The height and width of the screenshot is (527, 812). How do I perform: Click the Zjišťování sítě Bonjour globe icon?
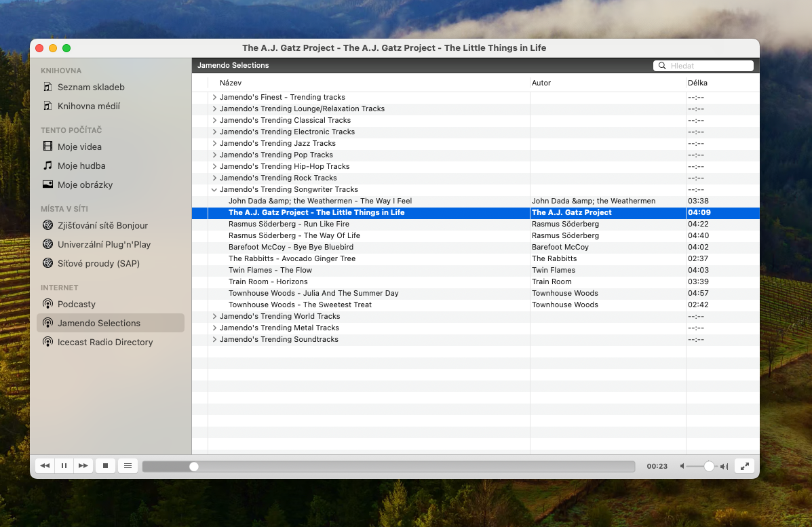pos(47,225)
